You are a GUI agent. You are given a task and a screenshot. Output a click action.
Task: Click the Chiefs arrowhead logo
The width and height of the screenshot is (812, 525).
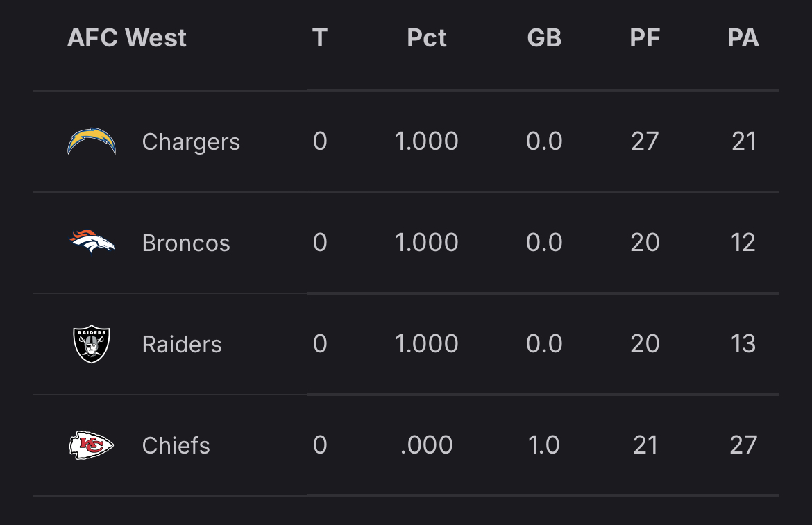click(x=92, y=445)
